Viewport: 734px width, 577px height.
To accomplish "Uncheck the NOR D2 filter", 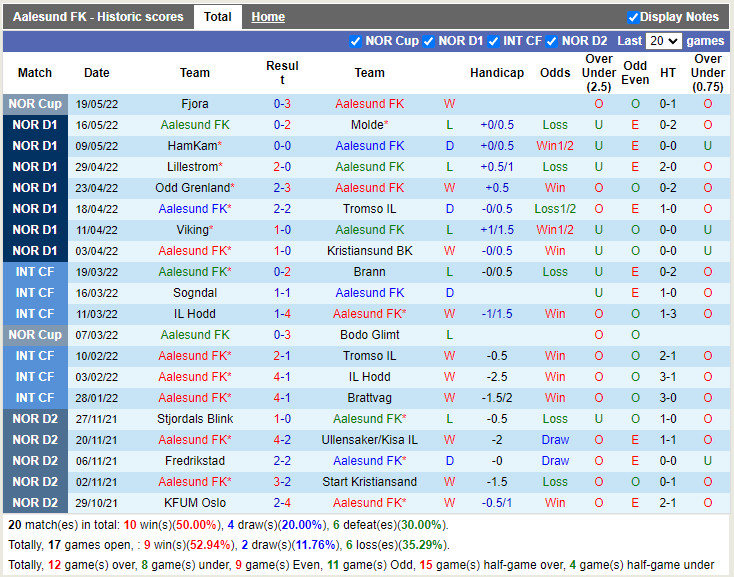I will (x=552, y=41).
